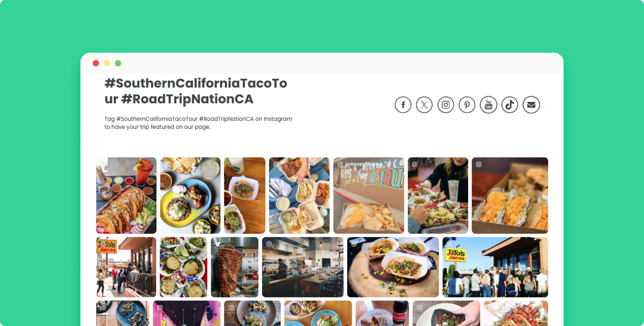
Task: Open tacos on wooden board photo
Action: [x=393, y=267]
